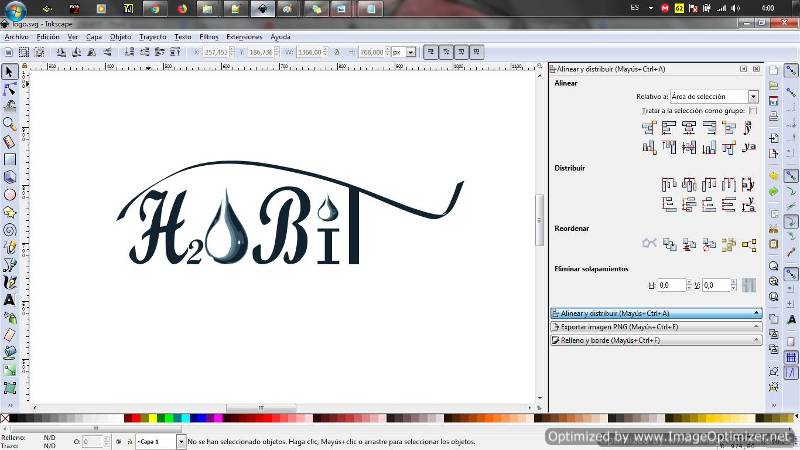800x450 pixels.
Task: Open the Archivo menu
Action: [x=16, y=37]
